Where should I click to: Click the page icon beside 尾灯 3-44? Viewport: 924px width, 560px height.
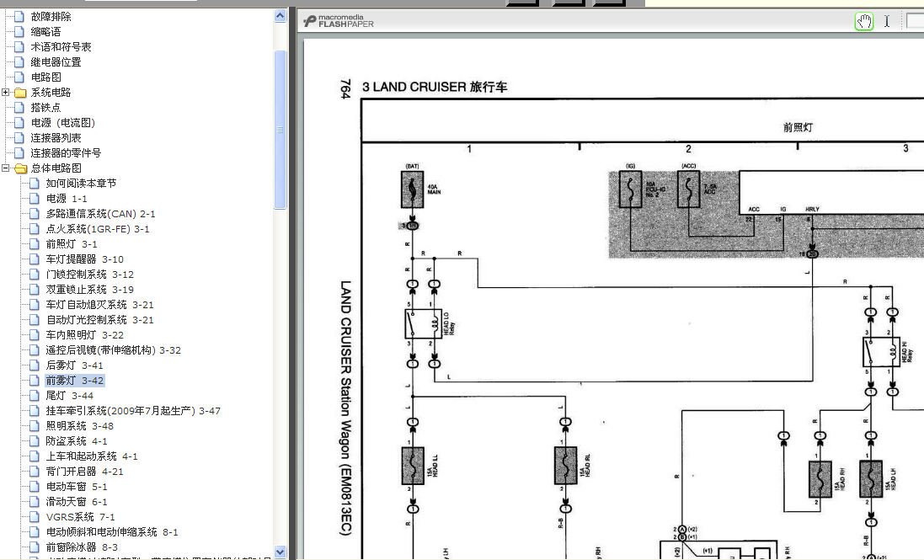[x=35, y=396]
